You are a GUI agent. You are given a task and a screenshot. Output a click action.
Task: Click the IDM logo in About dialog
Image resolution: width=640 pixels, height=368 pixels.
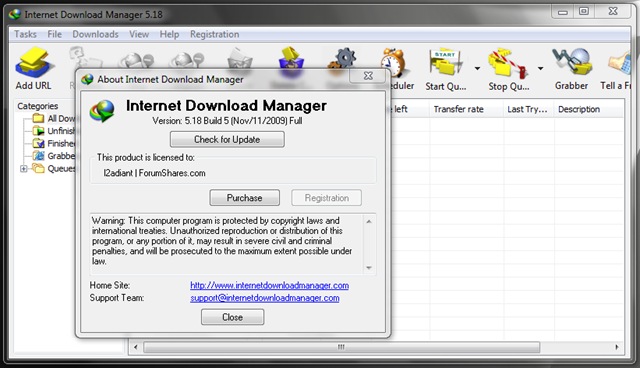point(102,111)
